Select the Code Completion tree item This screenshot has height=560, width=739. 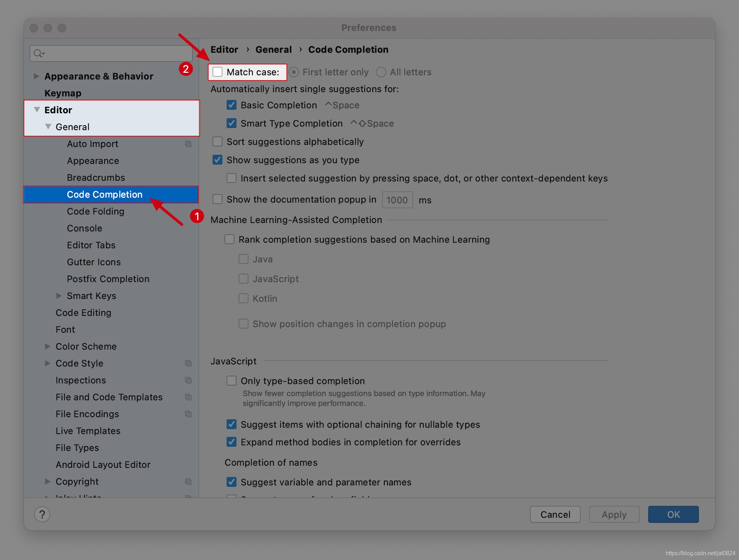pos(111,195)
